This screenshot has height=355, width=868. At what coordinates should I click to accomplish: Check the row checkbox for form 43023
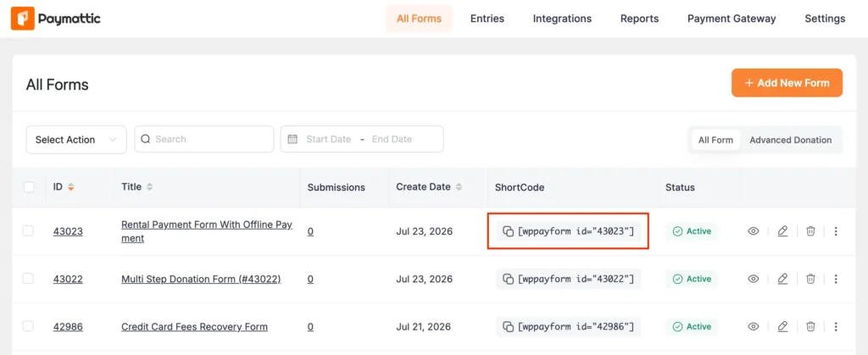[x=28, y=230]
